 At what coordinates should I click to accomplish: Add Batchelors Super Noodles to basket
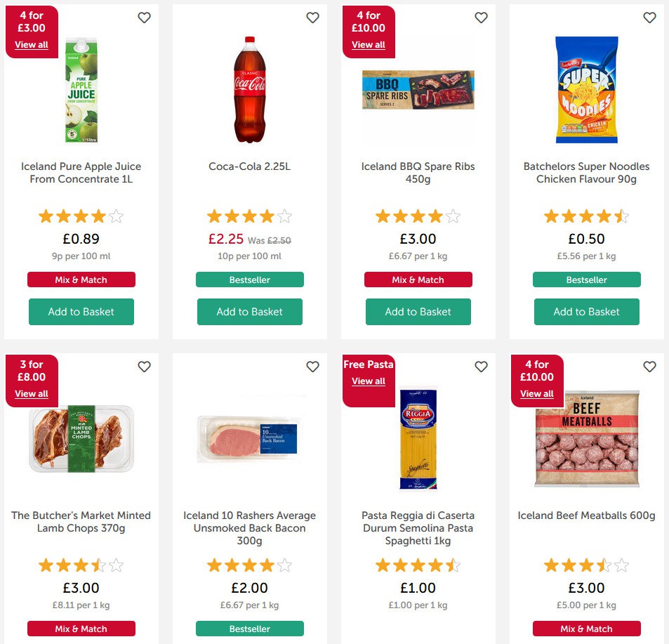click(x=587, y=311)
